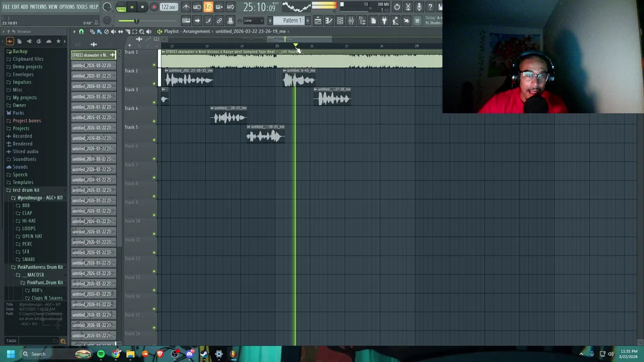Collapse the @prodmusgo - AGC+ KIT folder
The image size is (644, 362).
coord(40,198)
